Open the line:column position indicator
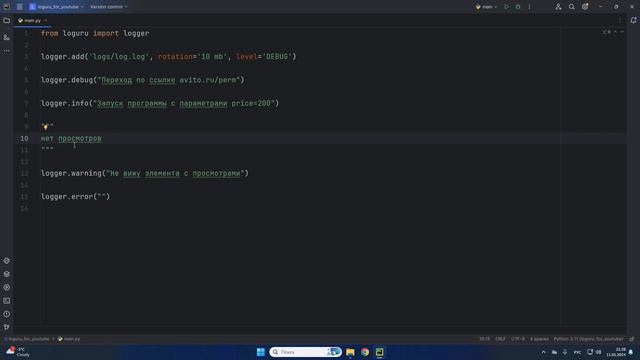This screenshot has width=640, height=360. (x=484, y=339)
